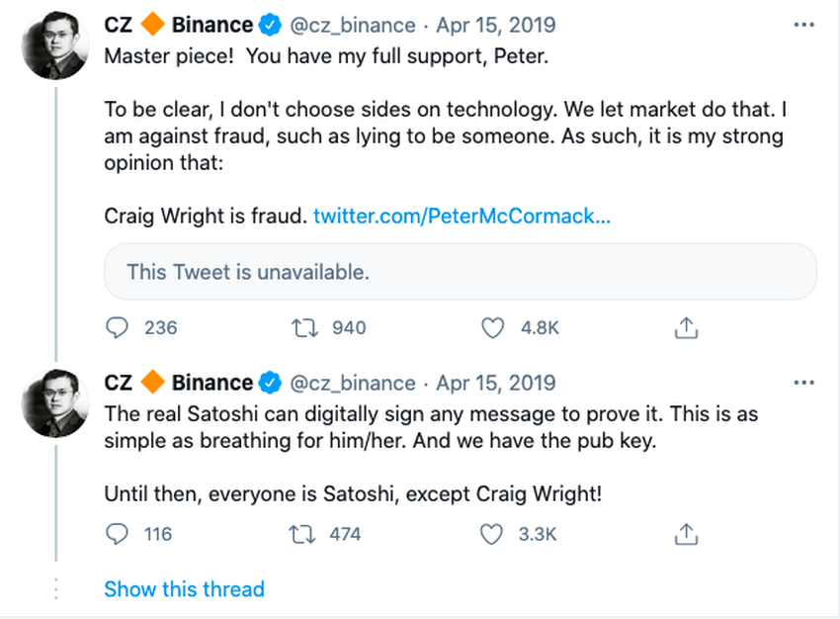Reply to the first tweet with 236 replies
This screenshot has width=840, height=619.
(x=118, y=327)
